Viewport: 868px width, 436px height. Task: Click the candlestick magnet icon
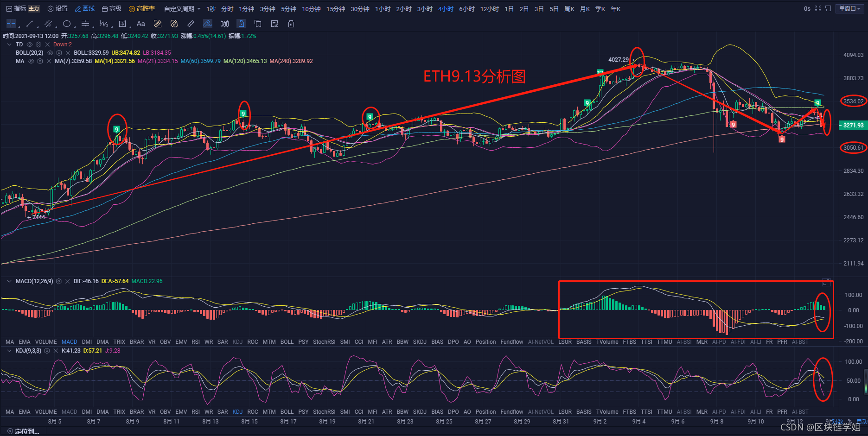pos(224,24)
